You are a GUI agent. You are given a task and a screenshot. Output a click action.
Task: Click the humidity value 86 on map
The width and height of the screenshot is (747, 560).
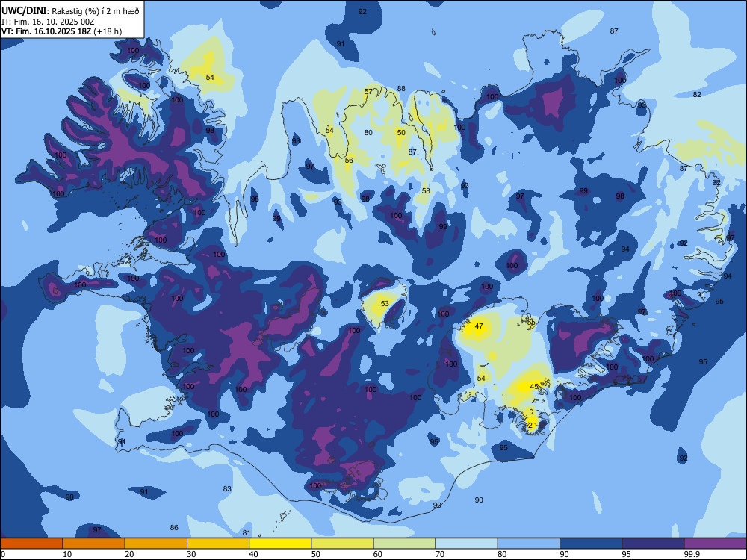174,528
